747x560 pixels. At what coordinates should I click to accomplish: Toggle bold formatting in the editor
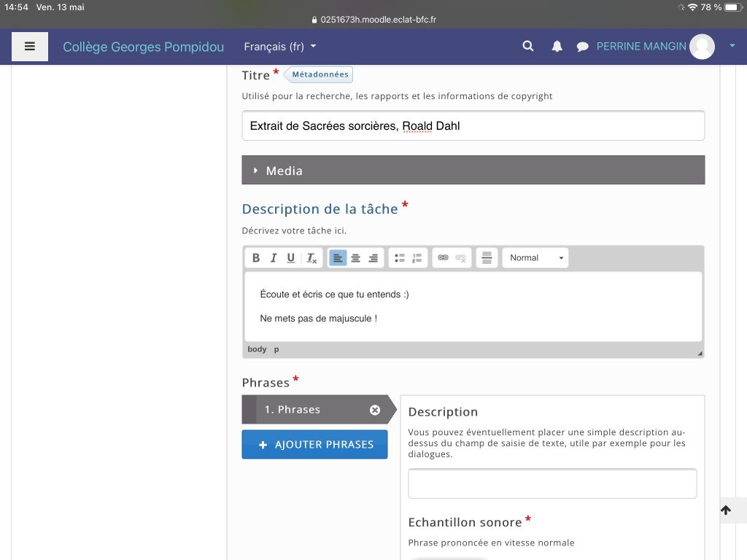click(256, 258)
